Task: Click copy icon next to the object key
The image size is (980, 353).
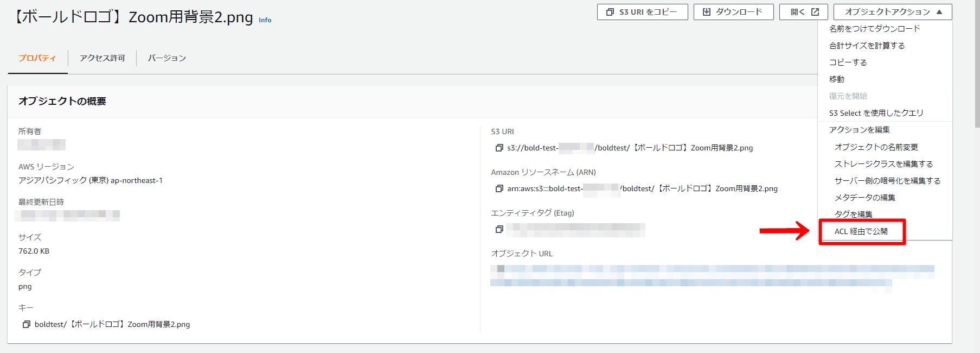Action: point(26,324)
